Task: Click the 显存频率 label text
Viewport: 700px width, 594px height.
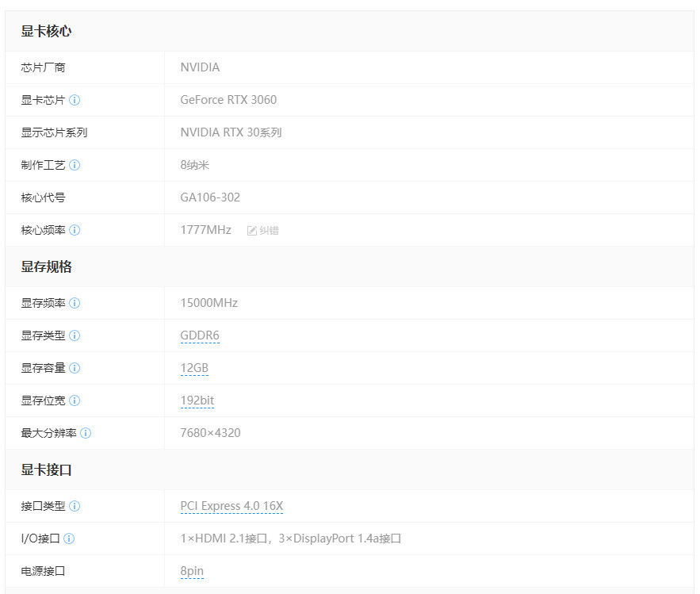Action: coord(43,303)
